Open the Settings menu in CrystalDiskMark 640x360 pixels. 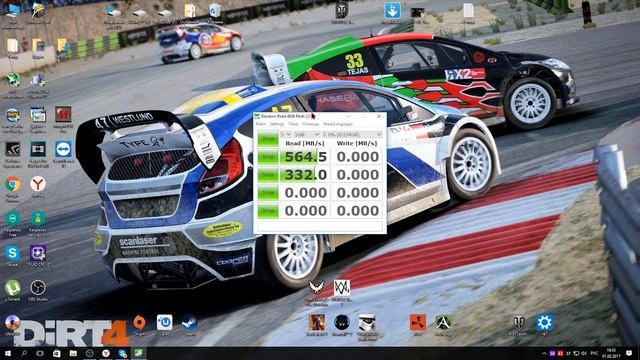tap(277, 124)
